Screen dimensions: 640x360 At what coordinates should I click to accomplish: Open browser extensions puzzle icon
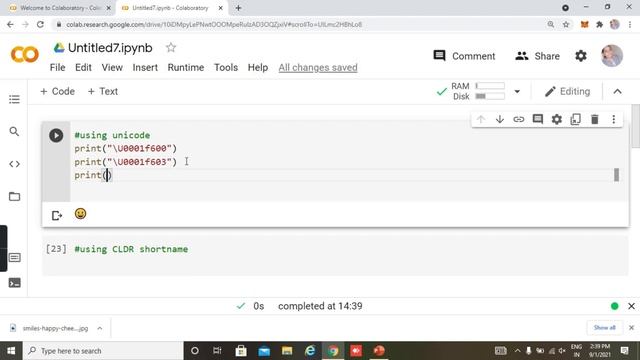599,24
